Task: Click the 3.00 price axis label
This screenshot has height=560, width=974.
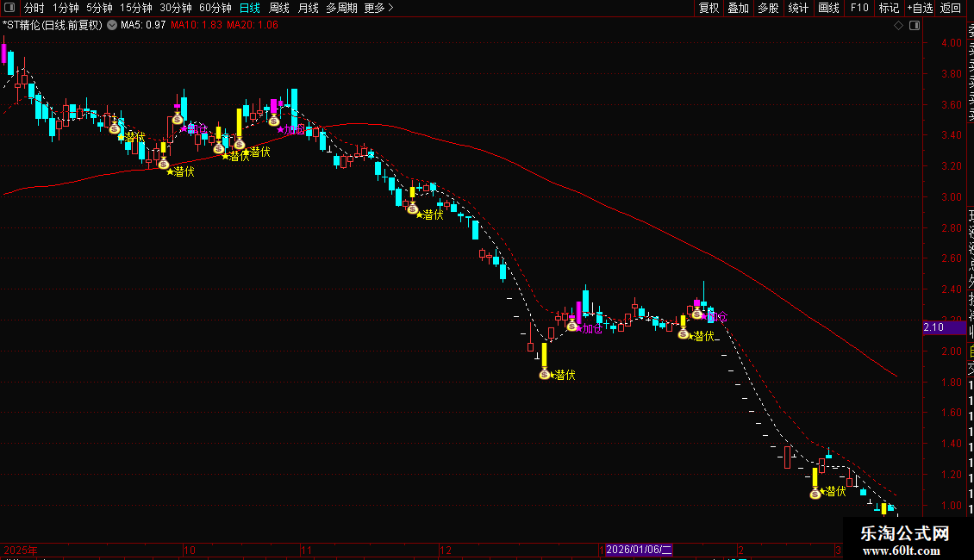Action: tap(951, 196)
